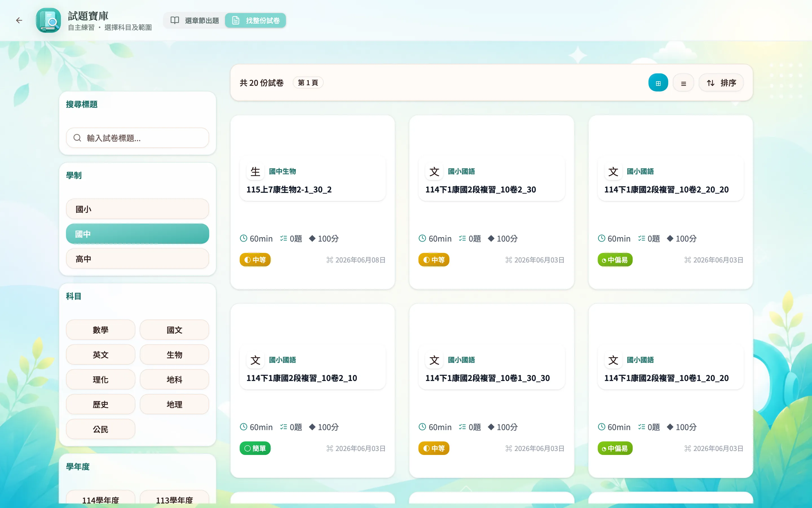Click 文 icon on 10卷1_30_30 card
The image size is (812, 508).
click(434, 360)
